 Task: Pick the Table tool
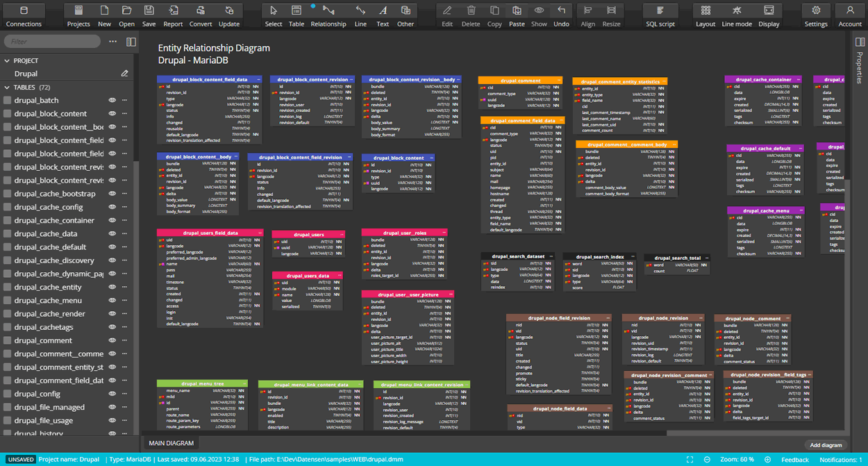pos(297,16)
